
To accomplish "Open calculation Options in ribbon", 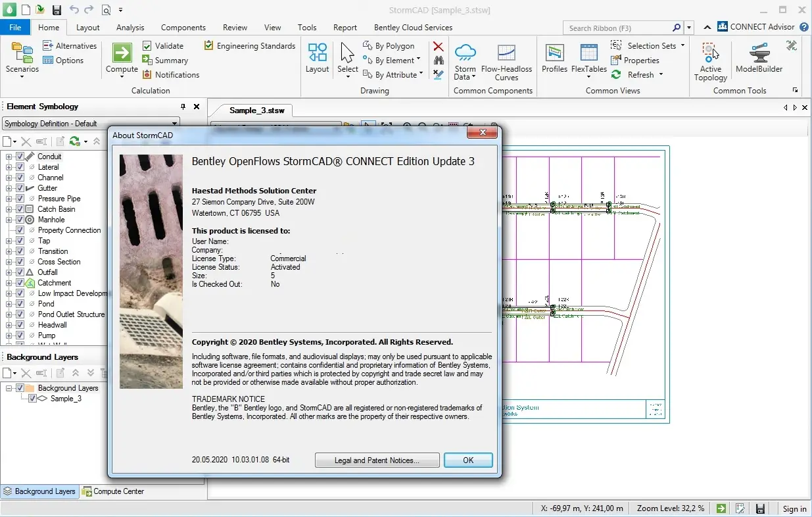I will 63,61.
